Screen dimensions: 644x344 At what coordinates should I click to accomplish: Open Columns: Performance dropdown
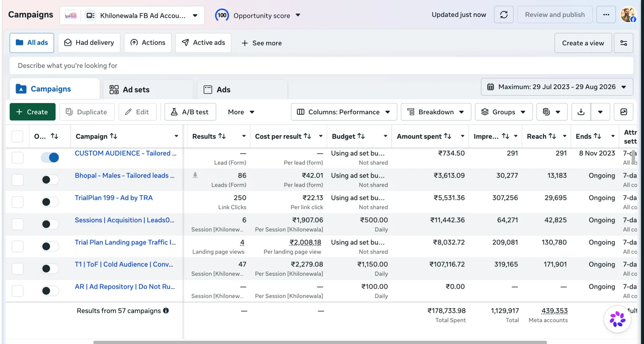[344, 112]
